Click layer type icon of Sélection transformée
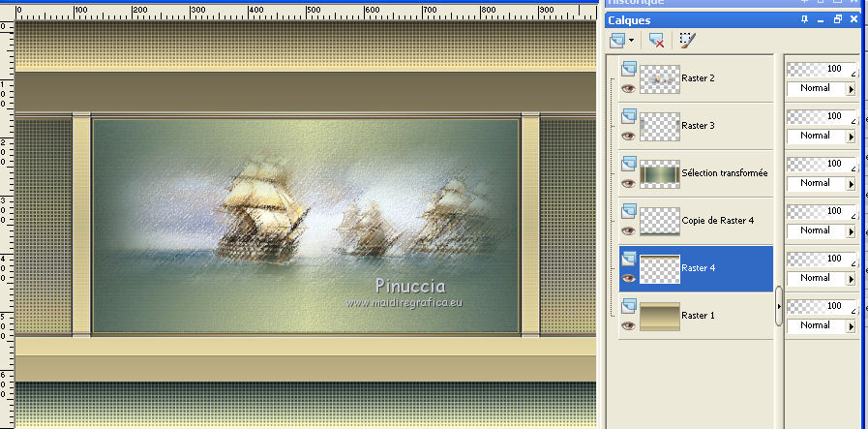The width and height of the screenshot is (868, 429). (629, 164)
